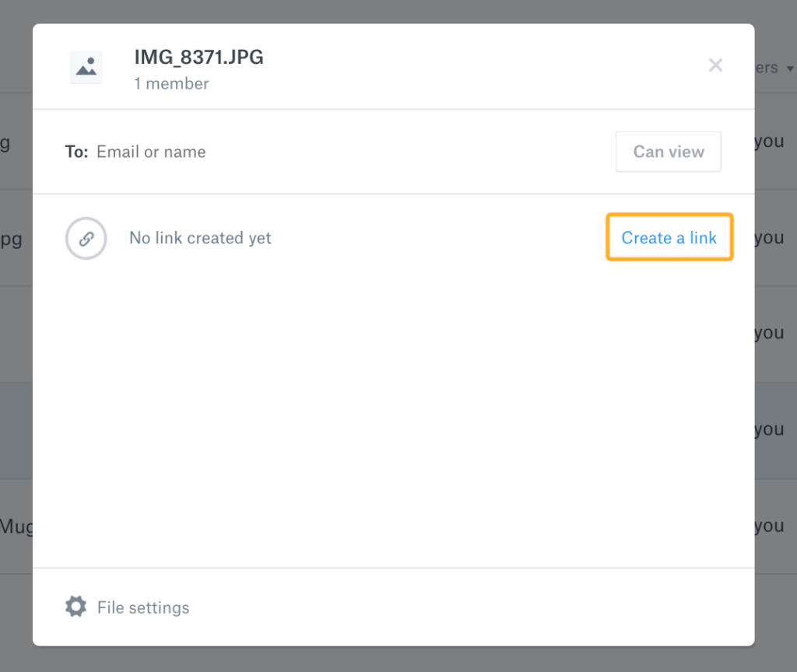Viewport: 797px width, 672px height.
Task: Expand the dimmed column header dropdown arrow
Action: tap(790, 69)
